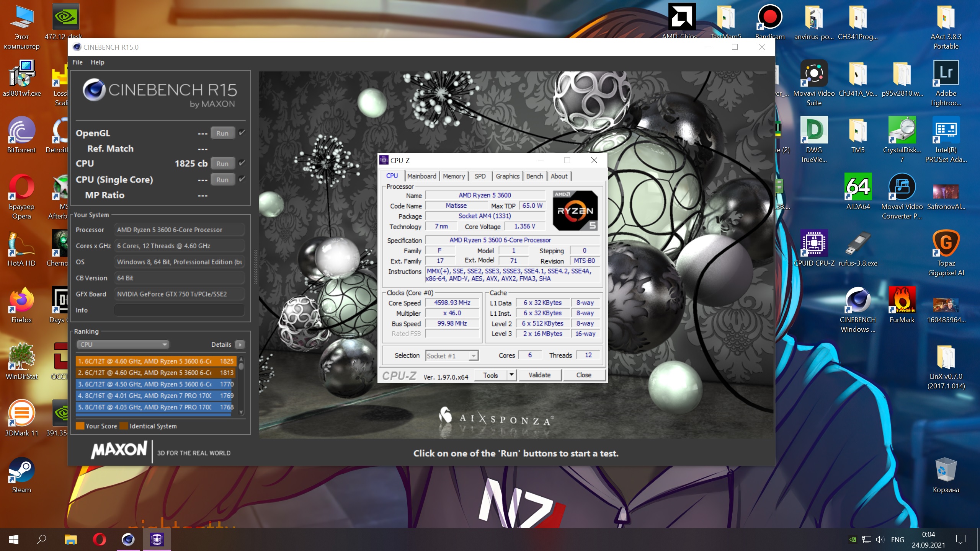Image resolution: width=980 pixels, height=551 pixels.
Task: Open the Ranking CPU dropdown in Cinebench
Action: (123, 344)
